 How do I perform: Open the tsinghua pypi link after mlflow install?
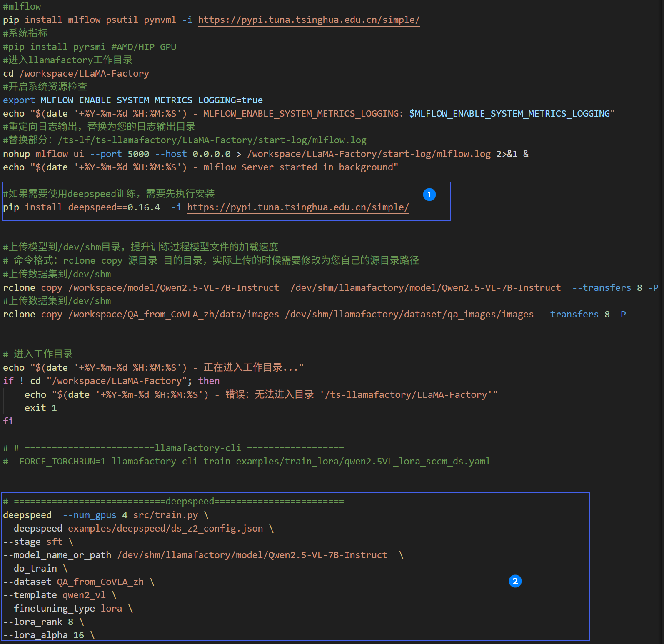click(309, 20)
